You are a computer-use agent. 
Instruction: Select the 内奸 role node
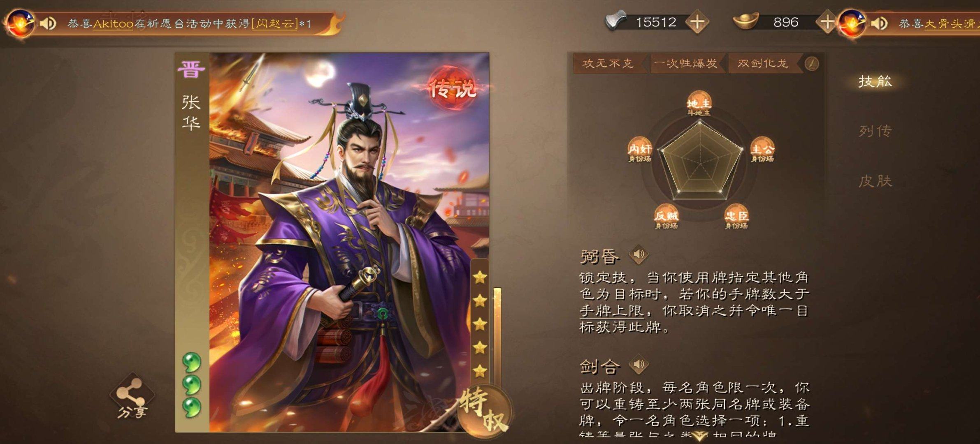coord(639,150)
